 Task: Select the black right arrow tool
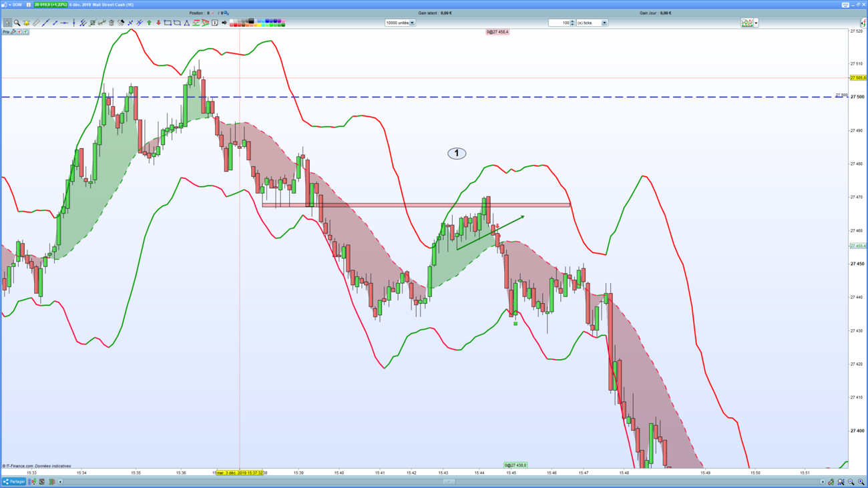coord(224,23)
